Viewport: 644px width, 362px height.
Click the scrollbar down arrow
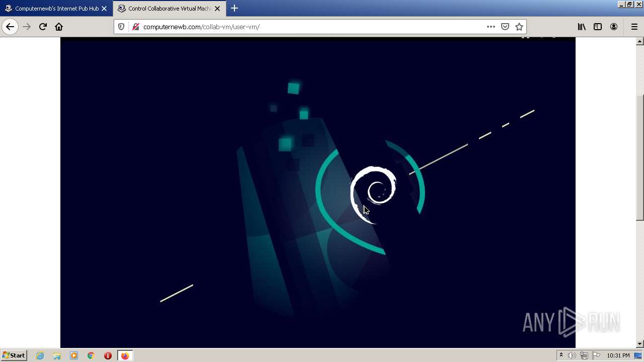tap(639, 344)
